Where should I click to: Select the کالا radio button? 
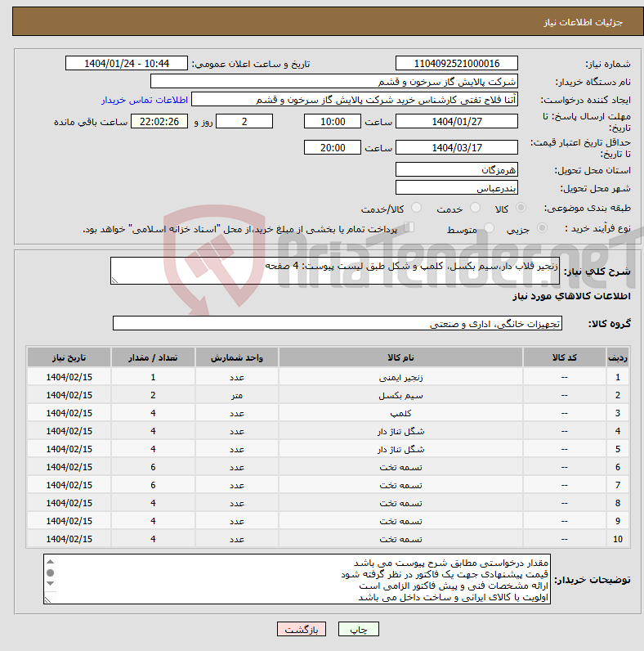click(x=521, y=208)
